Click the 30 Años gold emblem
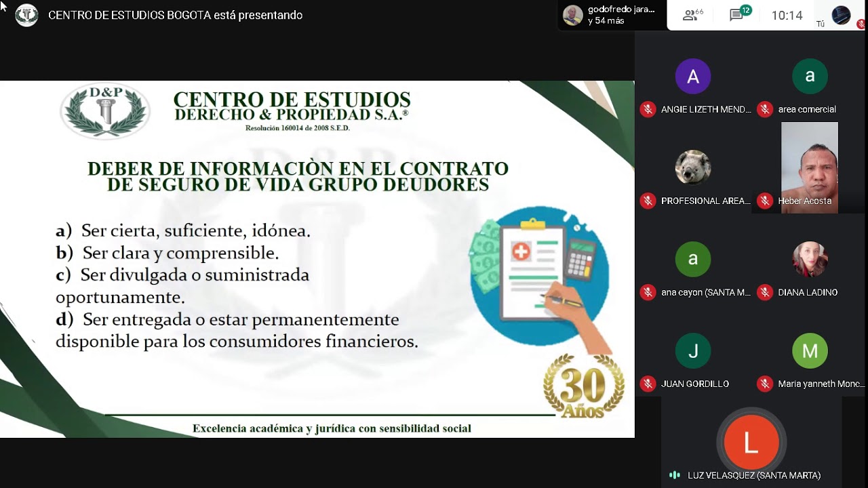 tap(584, 386)
